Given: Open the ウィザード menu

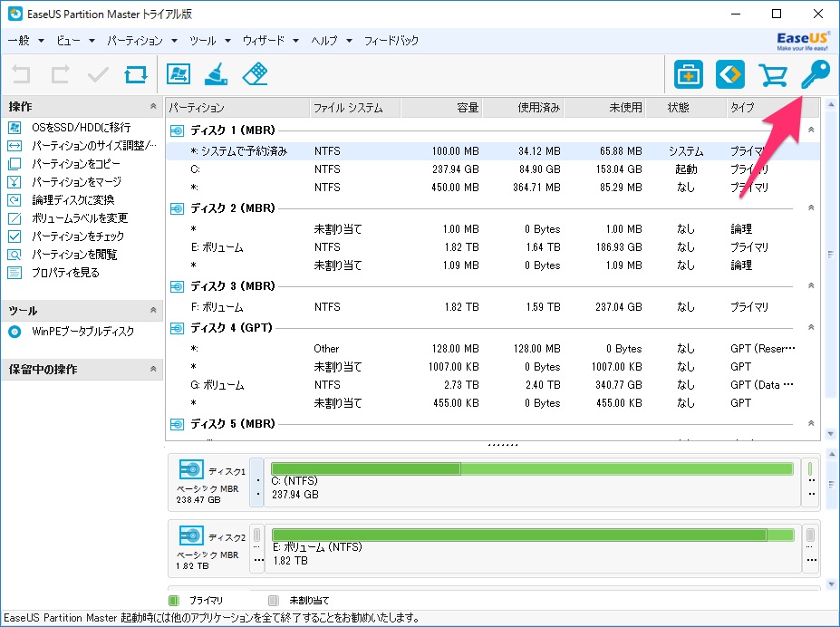Looking at the screenshot, I should (271, 41).
